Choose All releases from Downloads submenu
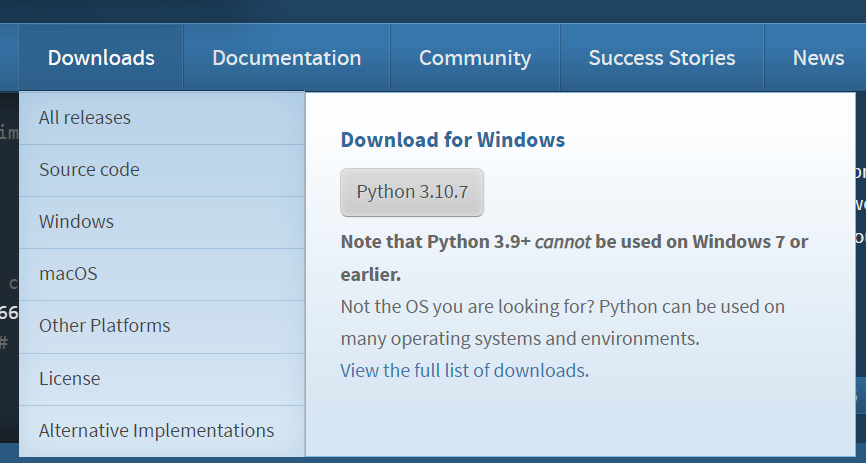Screen dimensions: 866x463 [x=85, y=118]
